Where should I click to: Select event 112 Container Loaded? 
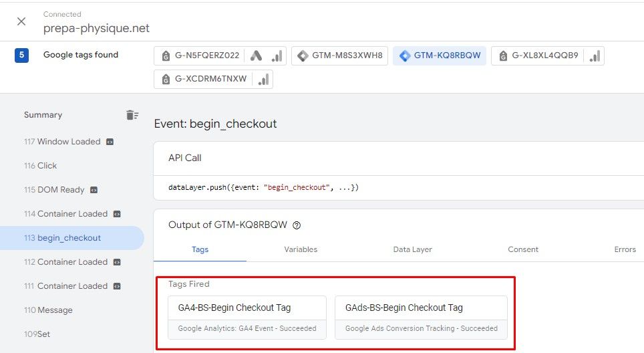[65, 262]
